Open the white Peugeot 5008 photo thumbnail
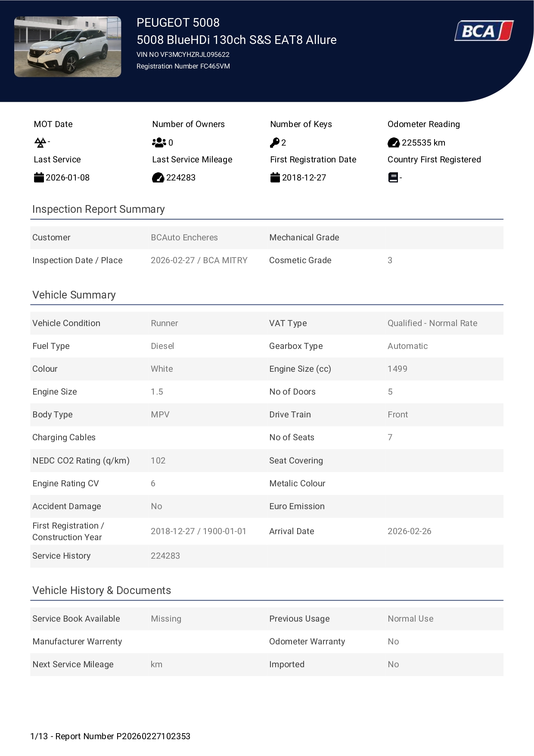This screenshot has width=534, height=756. click(x=68, y=47)
